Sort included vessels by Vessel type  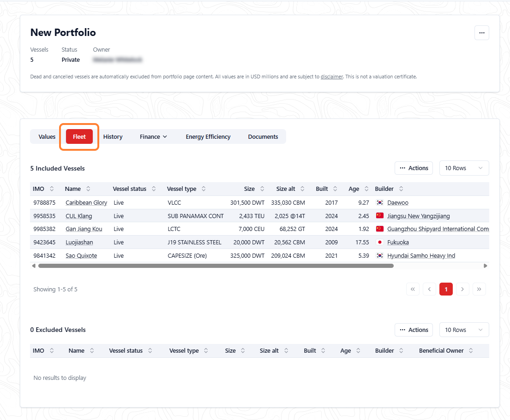pos(204,189)
